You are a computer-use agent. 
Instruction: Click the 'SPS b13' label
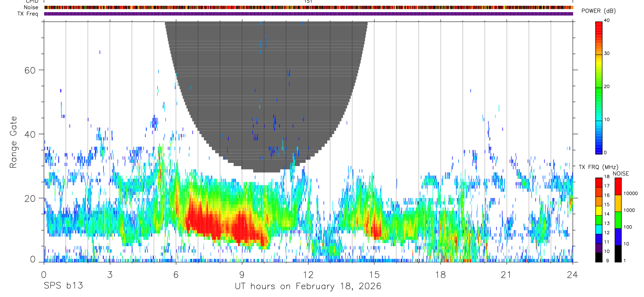(x=62, y=286)
